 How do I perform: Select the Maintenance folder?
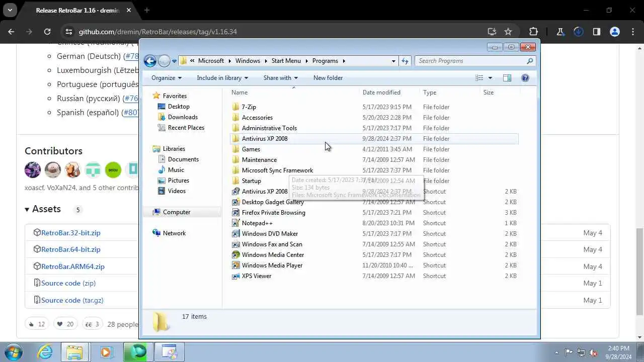click(x=259, y=160)
